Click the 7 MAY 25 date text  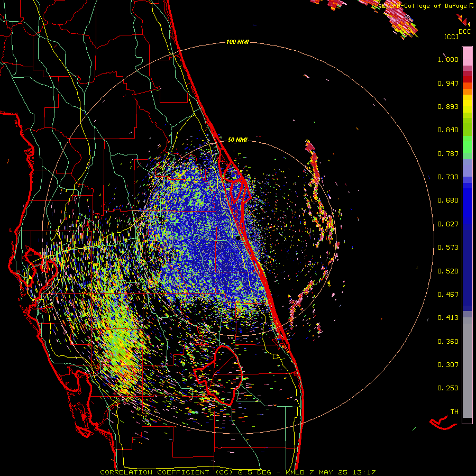click(x=328, y=472)
